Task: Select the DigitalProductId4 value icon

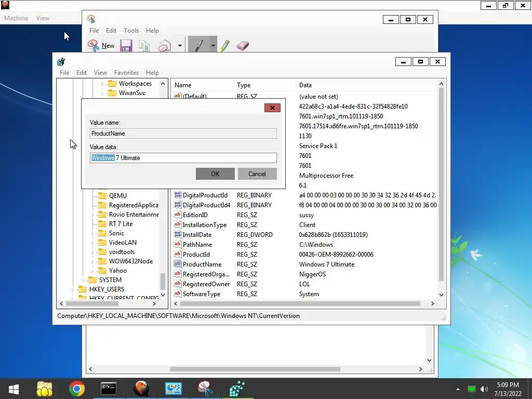Action: coord(178,205)
